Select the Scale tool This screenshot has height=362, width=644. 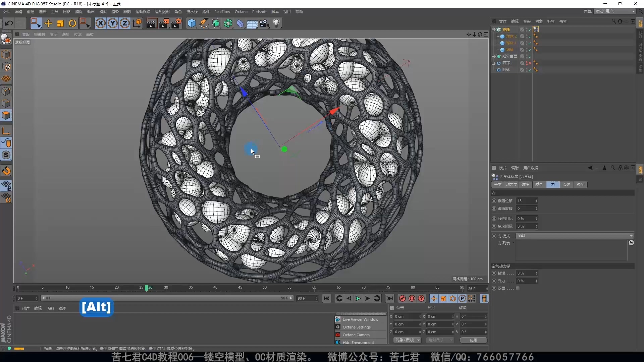pyautogui.click(x=60, y=23)
